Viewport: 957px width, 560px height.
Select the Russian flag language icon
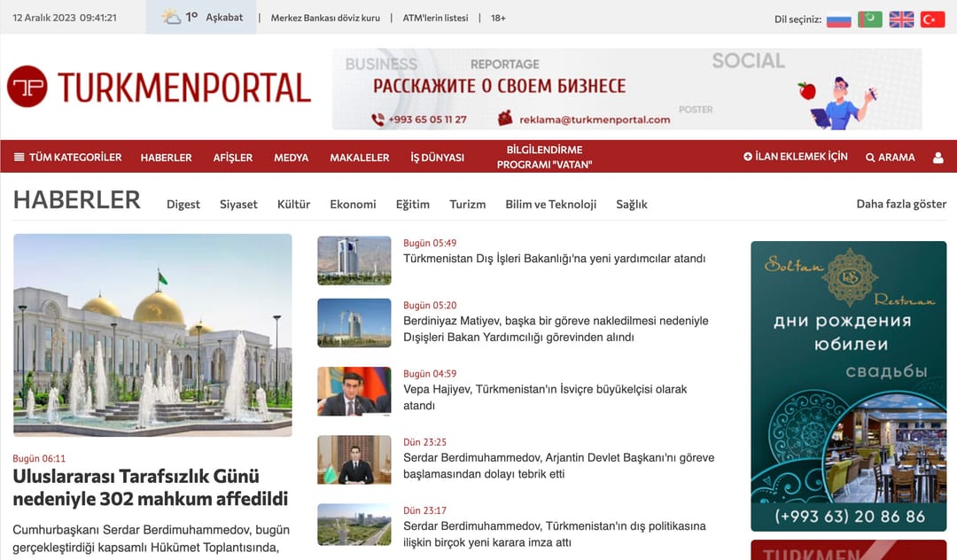click(x=838, y=18)
